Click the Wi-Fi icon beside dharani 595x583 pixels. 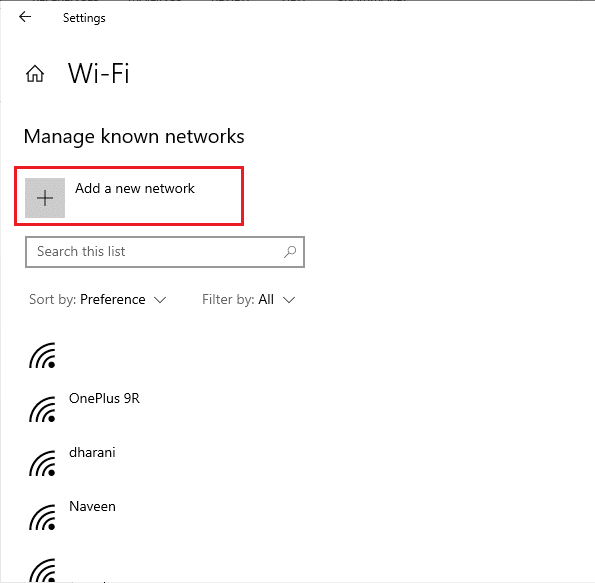(x=42, y=463)
